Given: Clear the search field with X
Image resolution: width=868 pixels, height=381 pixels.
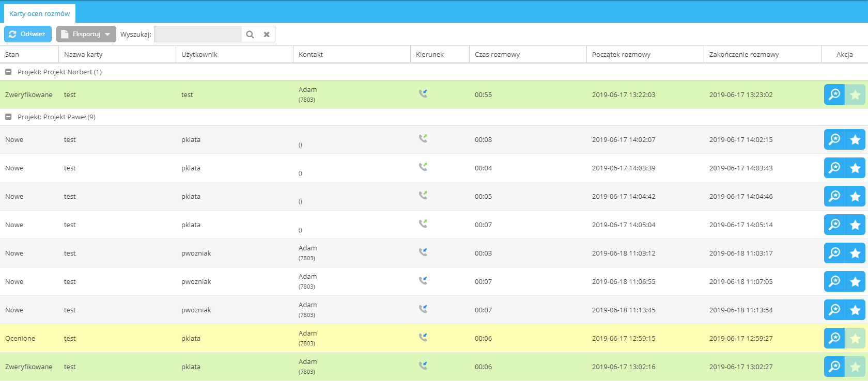Looking at the screenshot, I should click(x=267, y=34).
